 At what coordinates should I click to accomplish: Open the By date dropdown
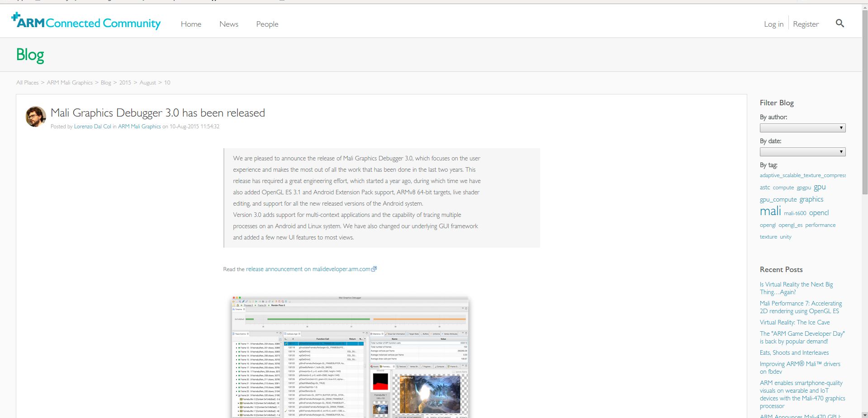pyautogui.click(x=802, y=152)
